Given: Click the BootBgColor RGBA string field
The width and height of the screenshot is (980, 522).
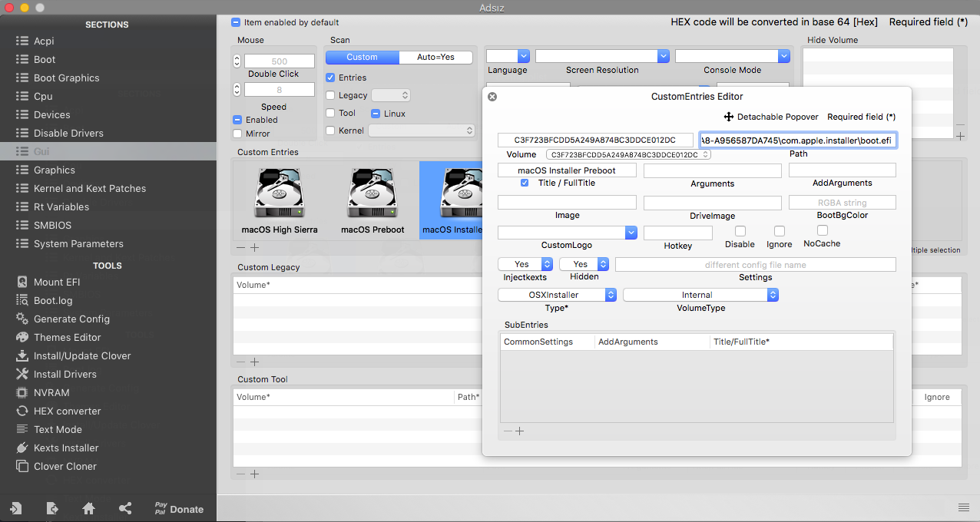Looking at the screenshot, I should pyautogui.click(x=842, y=203).
